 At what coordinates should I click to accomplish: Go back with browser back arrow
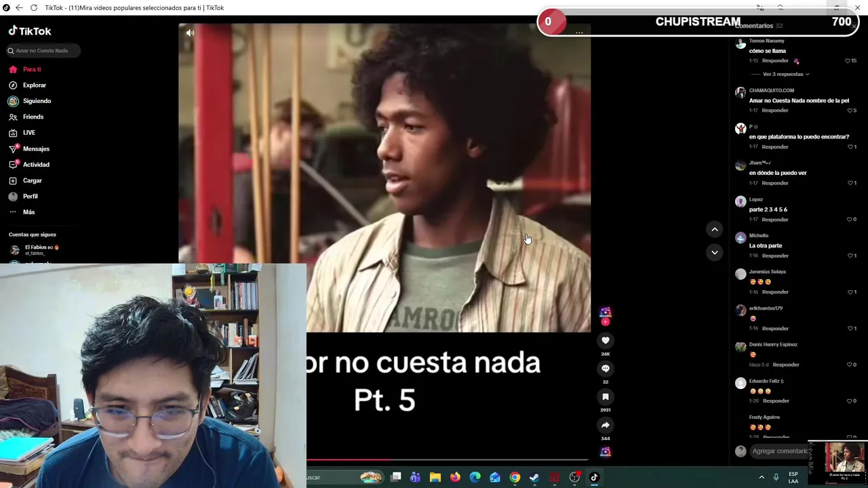click(19, 7)
